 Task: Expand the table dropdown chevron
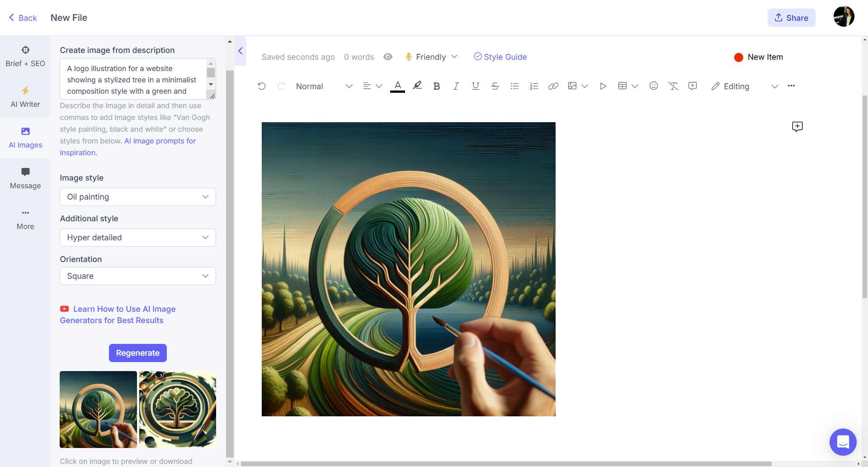[635, 86]
